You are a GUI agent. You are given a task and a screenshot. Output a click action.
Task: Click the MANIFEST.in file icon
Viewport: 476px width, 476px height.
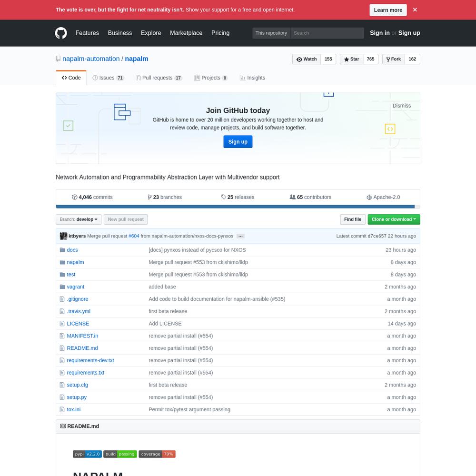[62, 336]
